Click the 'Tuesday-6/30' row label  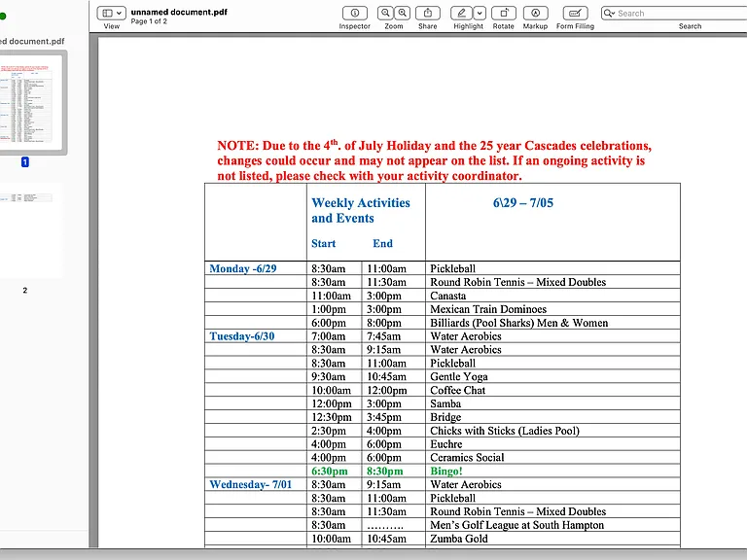[x=242, y=336]
